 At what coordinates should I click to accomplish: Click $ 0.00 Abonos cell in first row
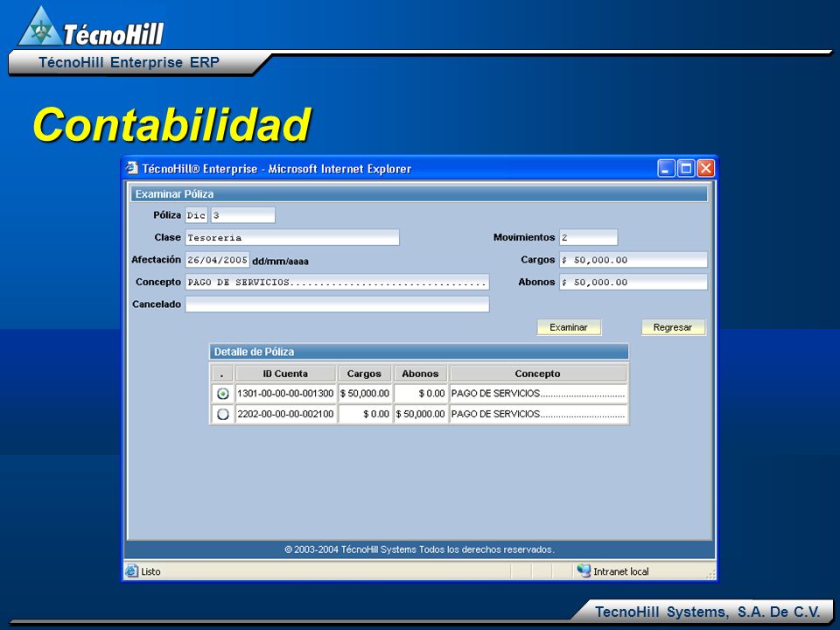pyautogui.click(x=421, y=394)
